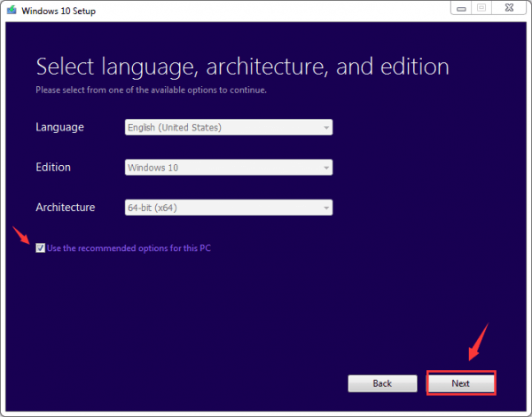Click the Windows 10 Setup title bar icon
This screenshot has height=417, width=532.
coord(12,10)
